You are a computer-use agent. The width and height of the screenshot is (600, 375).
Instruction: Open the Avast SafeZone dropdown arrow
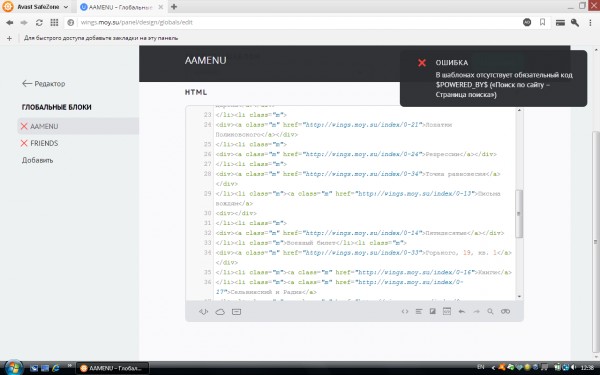[65, 7]
